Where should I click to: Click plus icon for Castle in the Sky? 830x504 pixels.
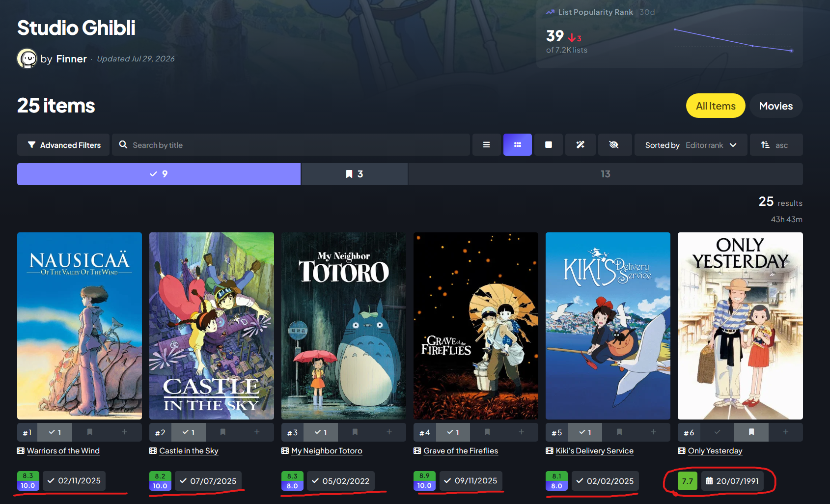257,432
